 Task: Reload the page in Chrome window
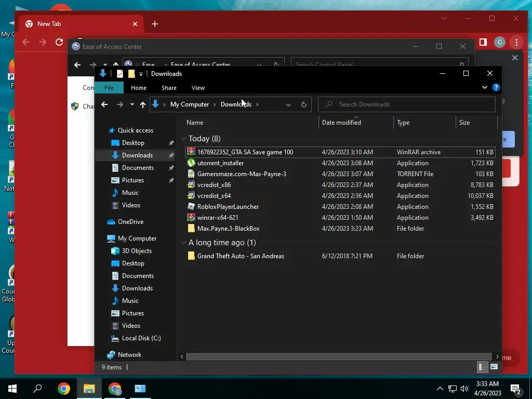[59, 42]
